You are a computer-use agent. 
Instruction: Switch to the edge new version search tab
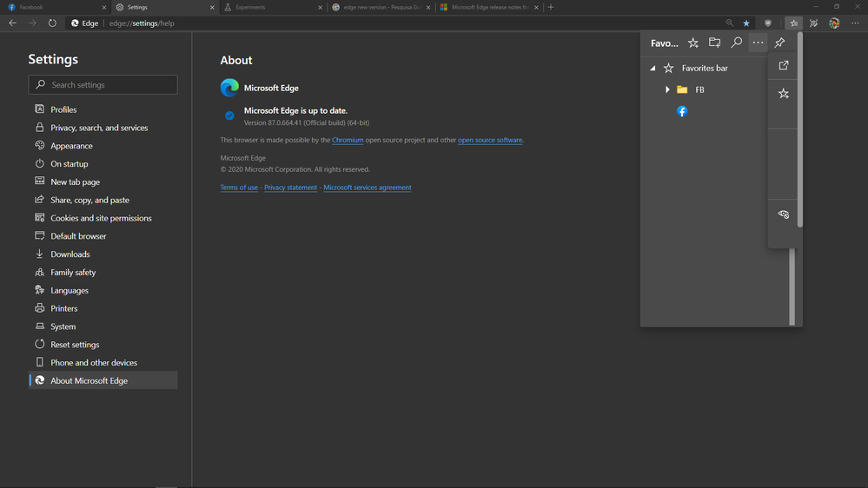tap(381, 7)
